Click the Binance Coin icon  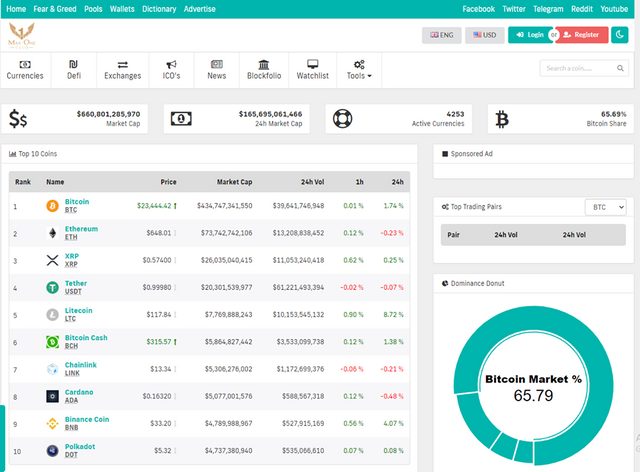click(x=52, y=423)
